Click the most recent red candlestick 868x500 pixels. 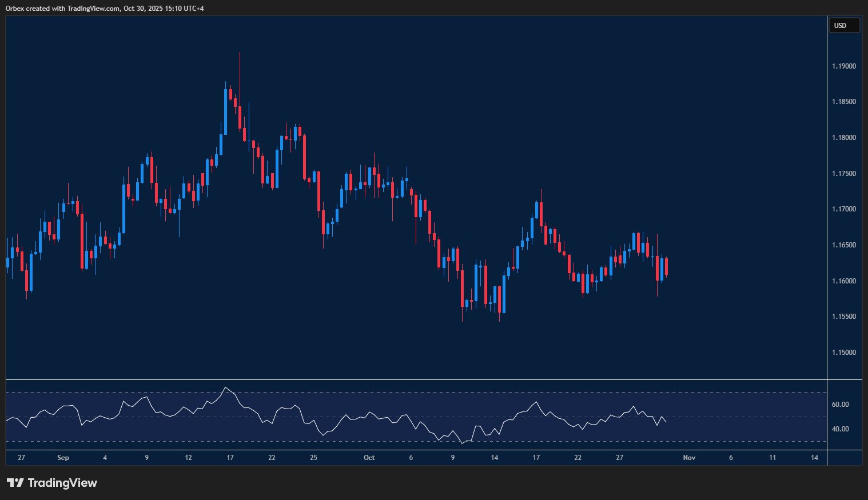(666, 266)
